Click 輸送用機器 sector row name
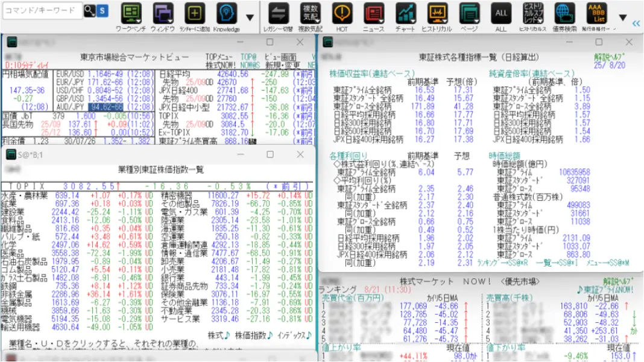 pyautogui.click(x=21, y=327)
